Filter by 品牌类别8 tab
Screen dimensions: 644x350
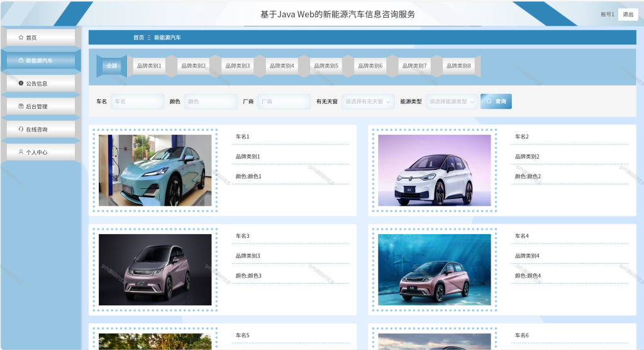(x=458, y=66)
